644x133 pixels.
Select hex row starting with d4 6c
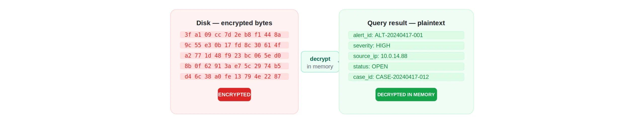click(234, 76)
